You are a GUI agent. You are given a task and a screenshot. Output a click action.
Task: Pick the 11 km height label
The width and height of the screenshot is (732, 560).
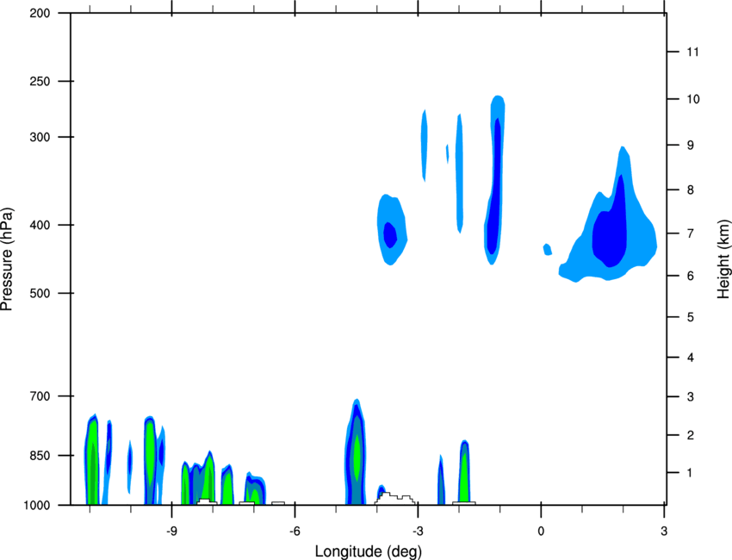[x=692, y=52]
